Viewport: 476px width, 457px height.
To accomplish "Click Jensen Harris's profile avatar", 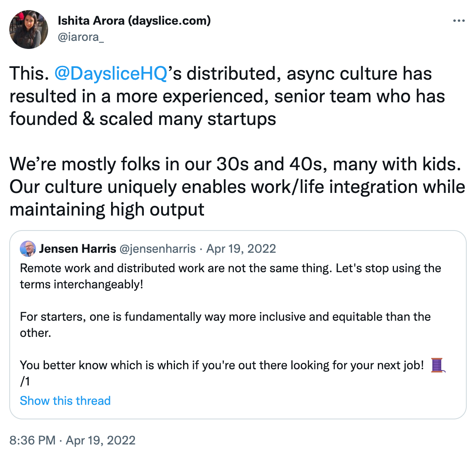I will point(27,248).
